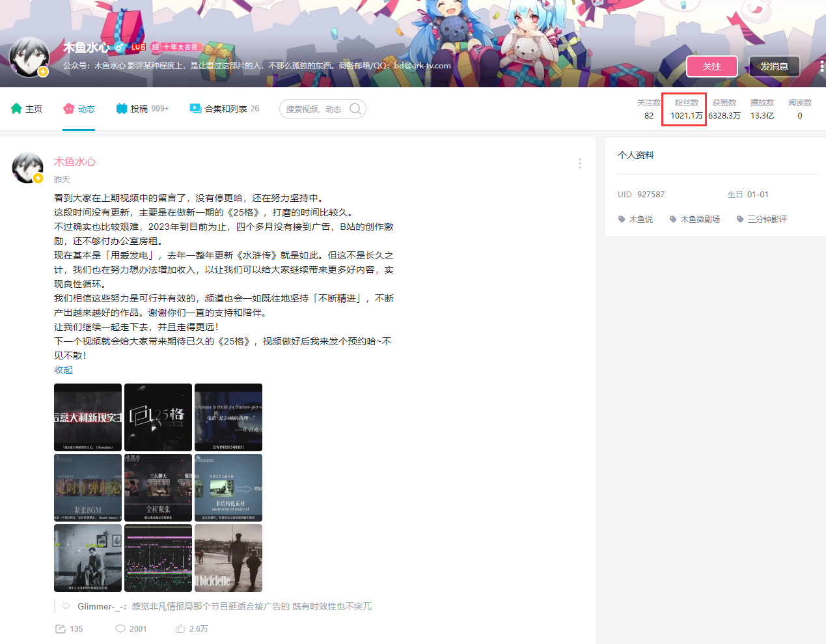This screenshot has width=826, height=644.
Task: Open the seated man black-and-white thumbnail
Action: pyautogui.click(x=88, y=558)
